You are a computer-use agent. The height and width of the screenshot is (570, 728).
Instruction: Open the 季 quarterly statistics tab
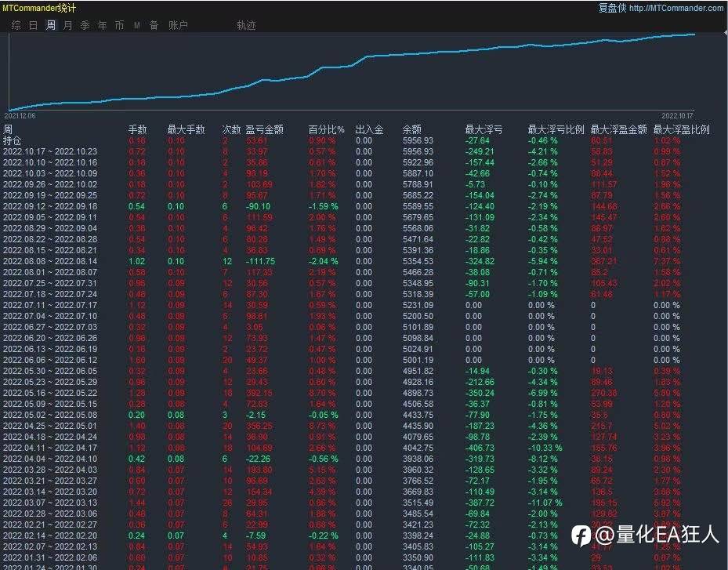pos(85,25)
